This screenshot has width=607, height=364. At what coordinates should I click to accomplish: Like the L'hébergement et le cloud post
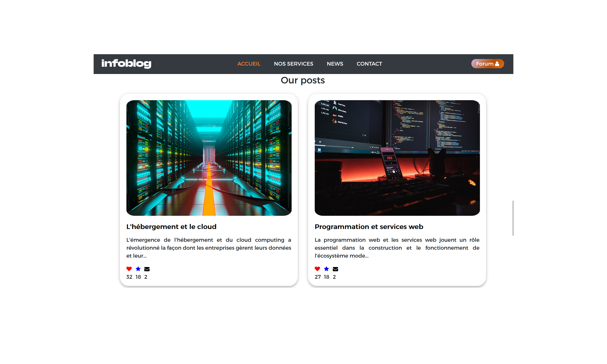pyautogui.click(x=129, y=269)
